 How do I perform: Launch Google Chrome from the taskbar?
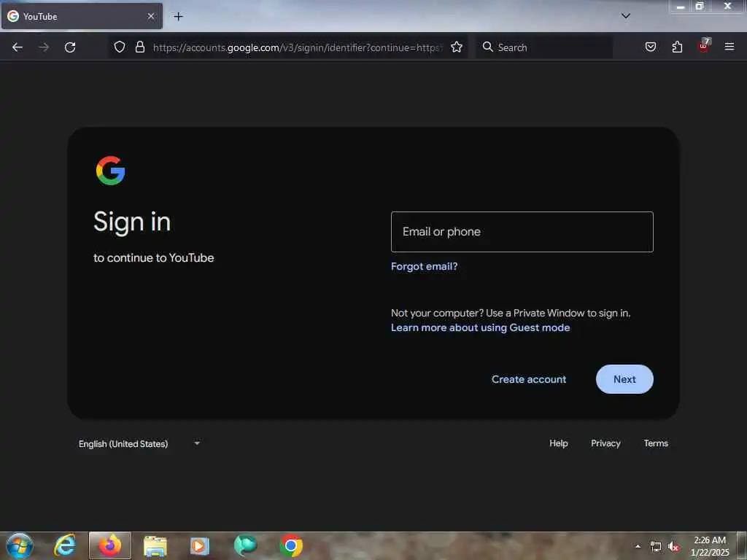click(x=291, y=545)
